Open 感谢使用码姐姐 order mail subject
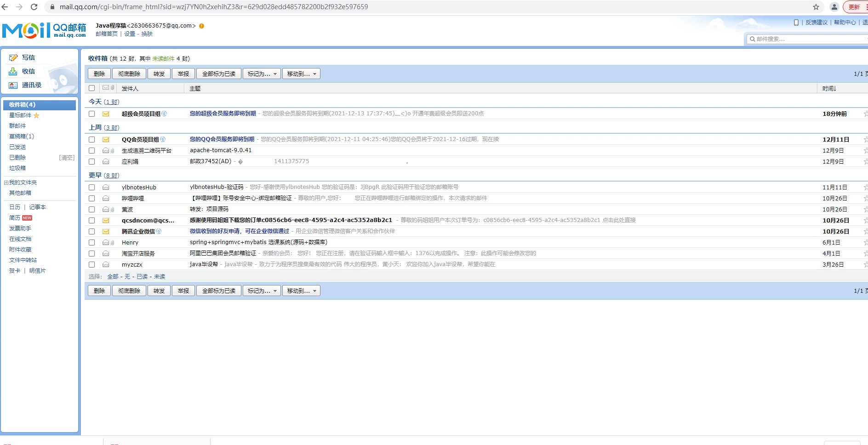Viewport: 868px width, 445px height. (x=291, y=220)
